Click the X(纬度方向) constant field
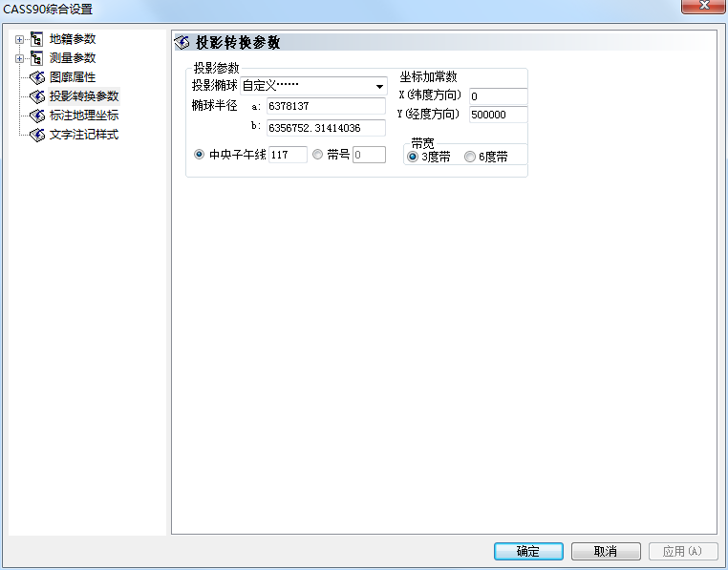The image size is (728, 570). pos(498,96)
